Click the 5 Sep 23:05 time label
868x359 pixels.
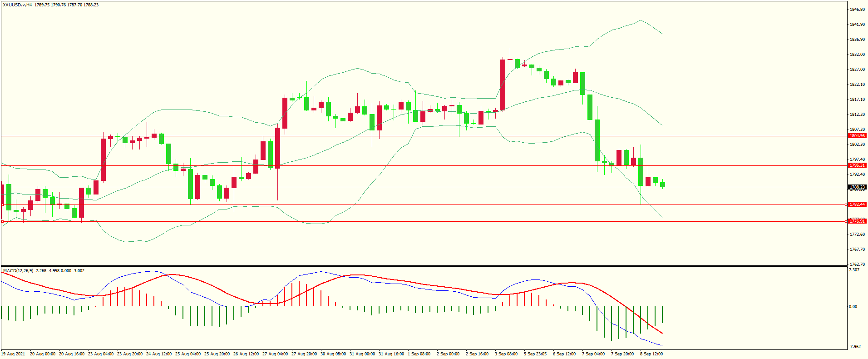click(x=535, y=354)
